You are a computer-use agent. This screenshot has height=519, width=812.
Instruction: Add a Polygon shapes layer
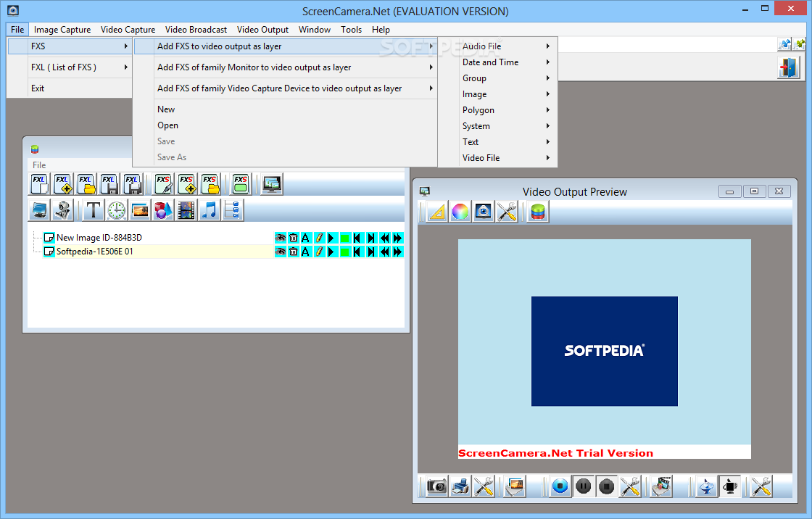[163, 210]
